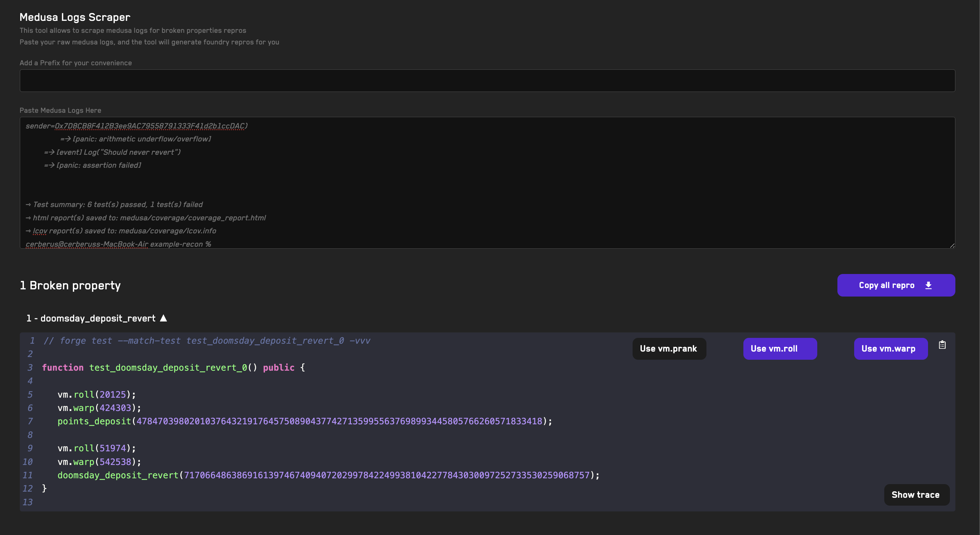Click the Copy all repro button
The width and height of the screenshot is (980, 535).
[896, 285]
